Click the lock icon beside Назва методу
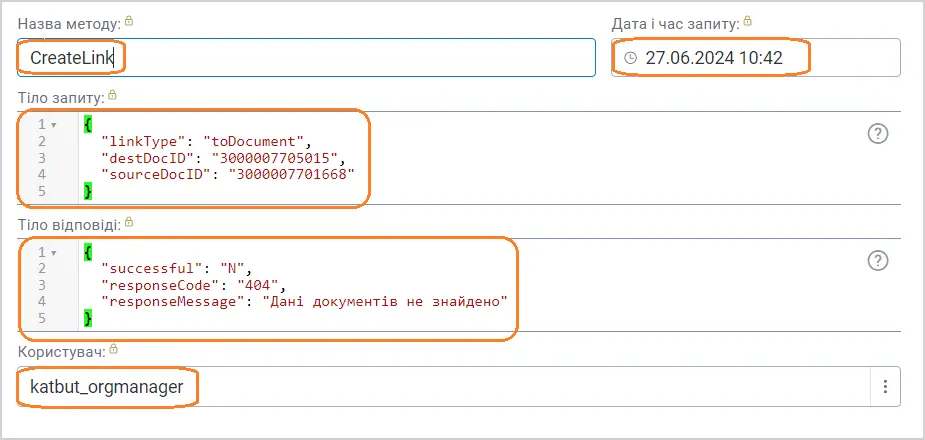The image size is (925, 440). (128, 21)
